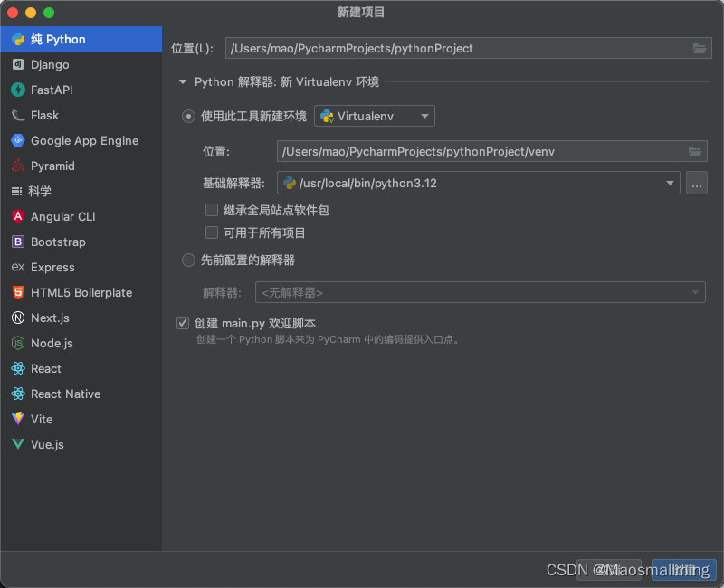This screenshot has height=588, width=724.
Task: Click the Create button at bottom
Action: [684, 570]
